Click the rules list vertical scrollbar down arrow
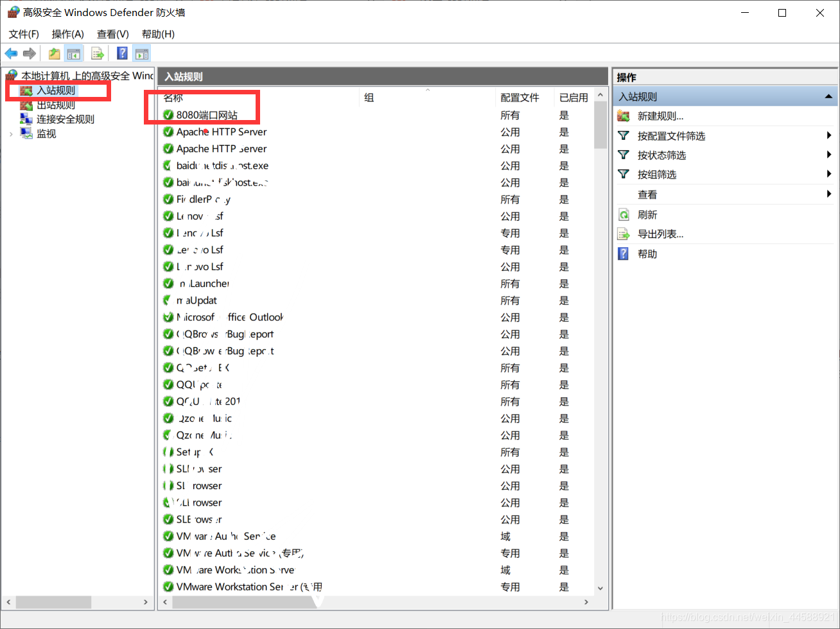 coord(600,588)
